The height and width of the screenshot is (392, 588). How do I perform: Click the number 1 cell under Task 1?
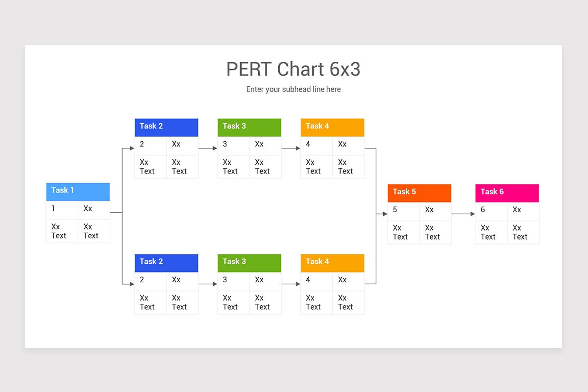[61, 209]
